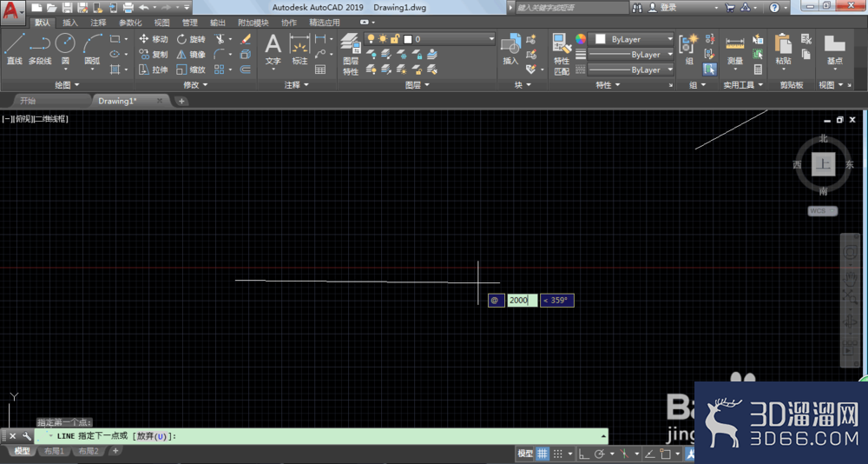
Task: Toggle the layer freeze sun icon
Action: [383, 39]
